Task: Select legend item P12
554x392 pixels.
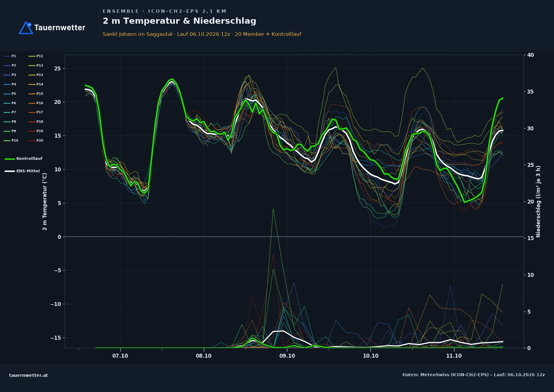Action: click(36, 65)
